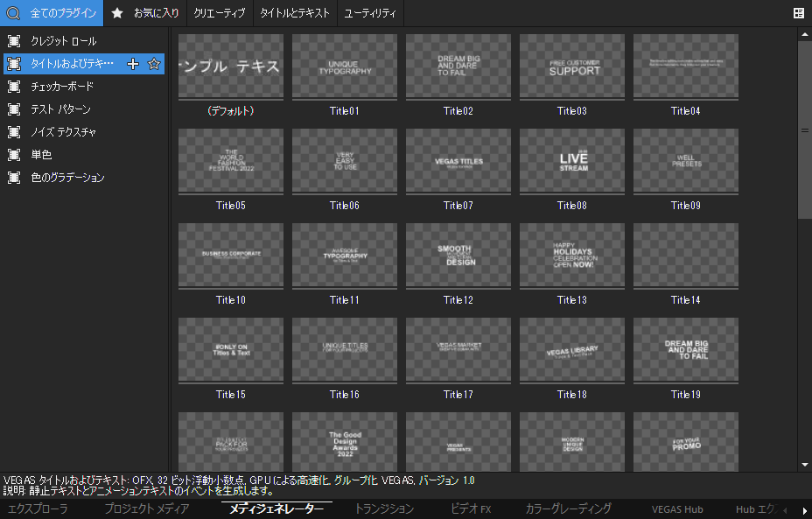Click the star icon in the favorites tab

tap(117, 13)
